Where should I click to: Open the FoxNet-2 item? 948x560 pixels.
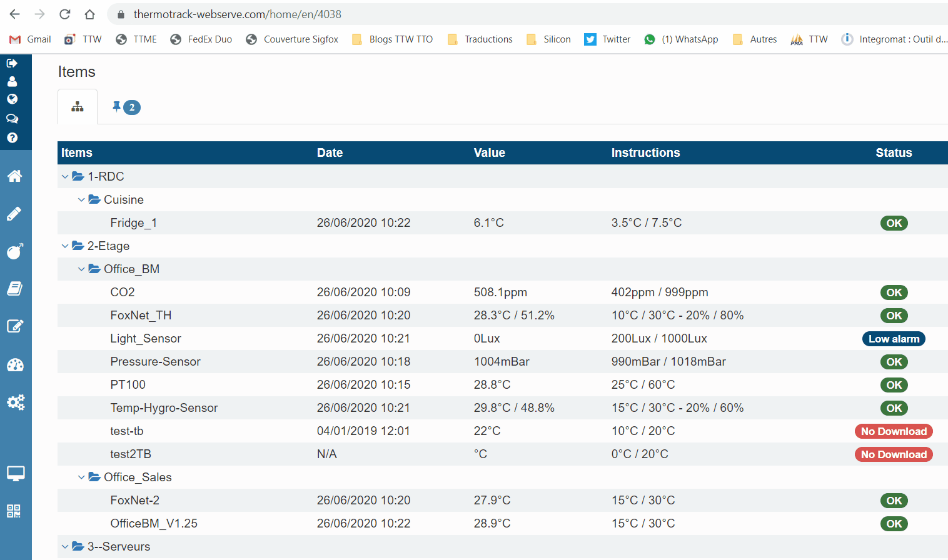pos(134,501)
